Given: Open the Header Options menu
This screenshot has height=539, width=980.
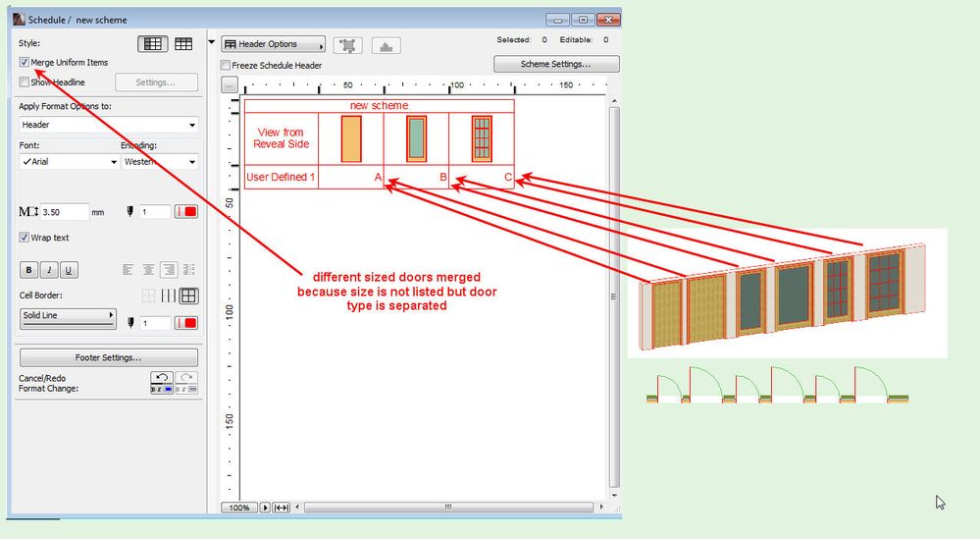Looking at the screenshot, I should [273, 44].
